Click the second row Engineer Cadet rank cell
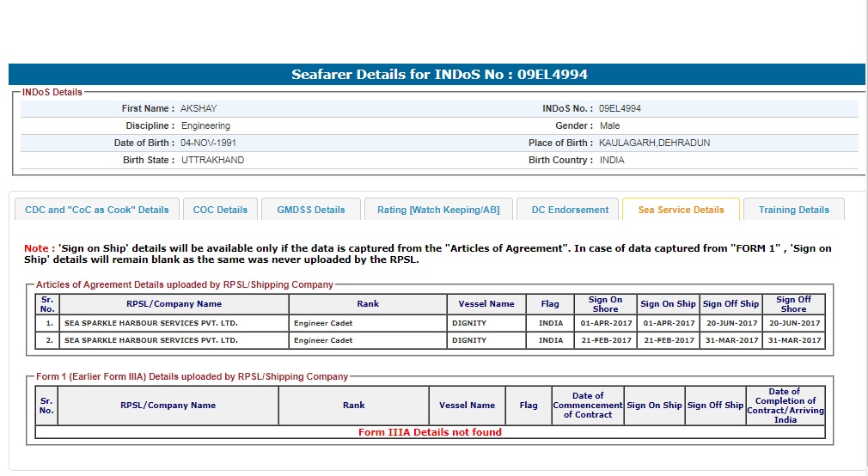The height and width of the screenshot is (476, 868). [323, 340]
